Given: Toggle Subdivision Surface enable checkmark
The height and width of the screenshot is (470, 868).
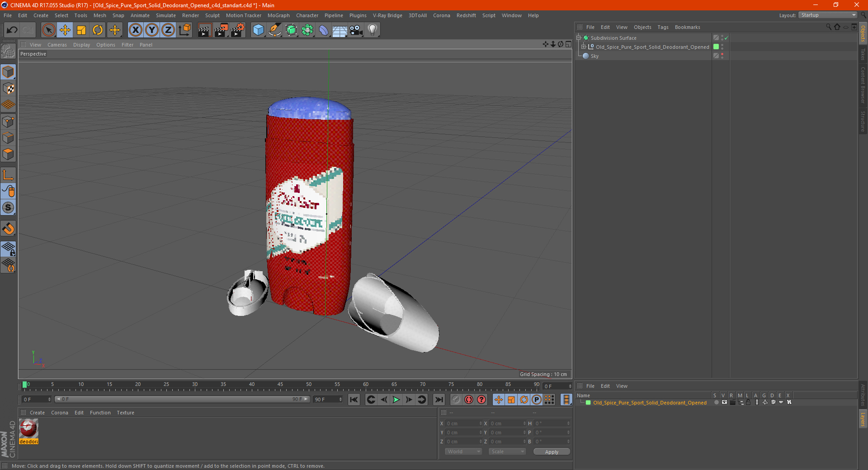Looking at the screenshot, I should click(x=726, y=38).
